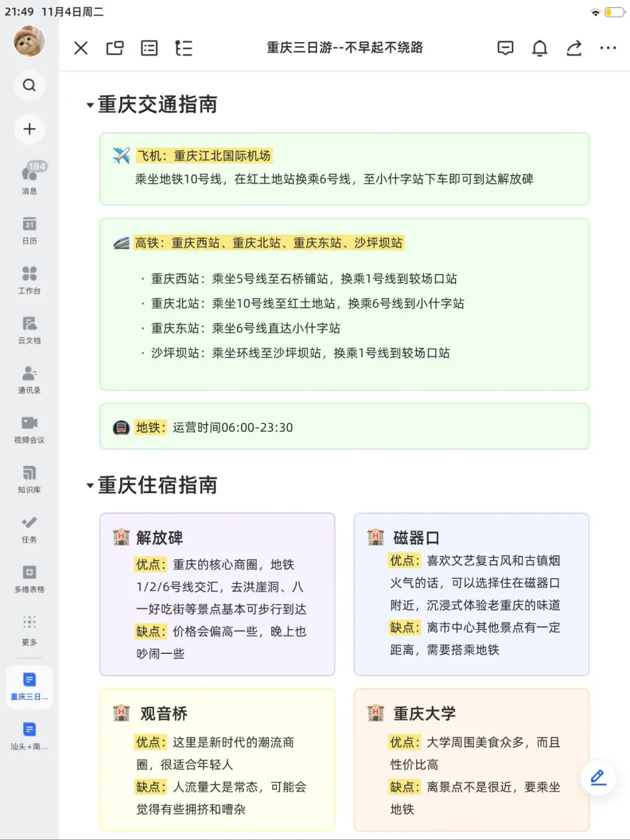
Task: Click highlighted text 飞机：重庆江北国际机场
Action: (204, 156)
